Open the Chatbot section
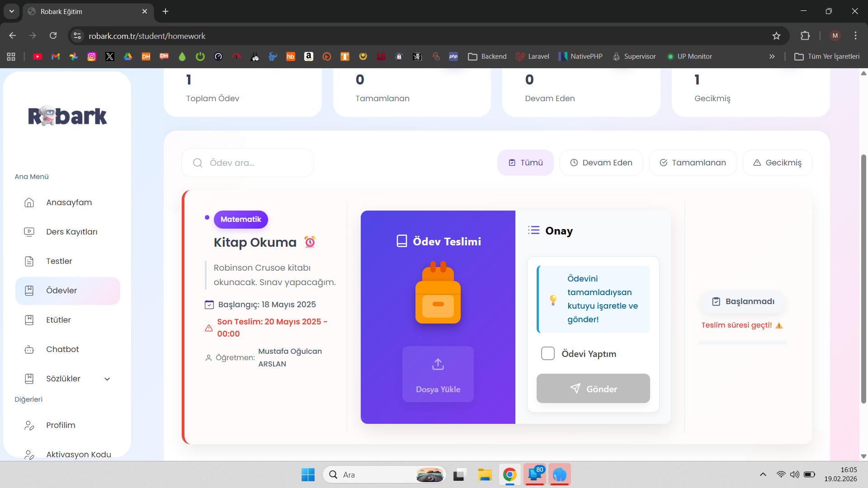 (x=61, y=349)
